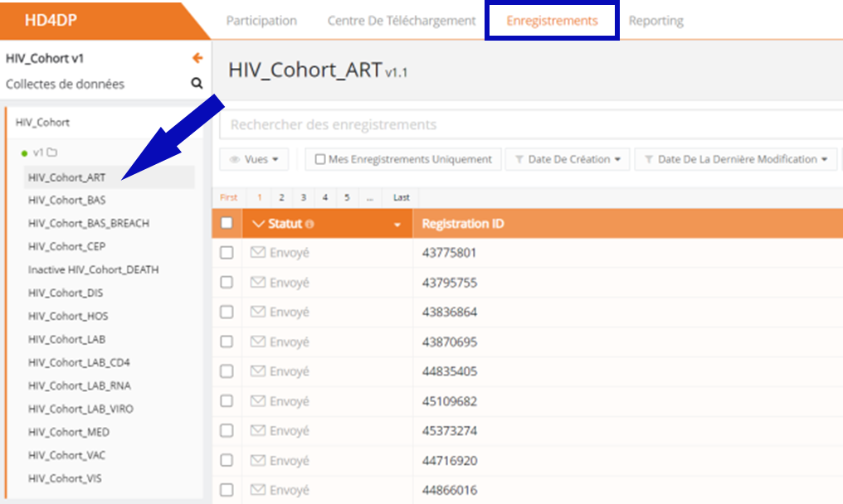Screen dimensions: 843x504
Task: Click the info icon beside Statut header
Action: [x=309, y=225]
